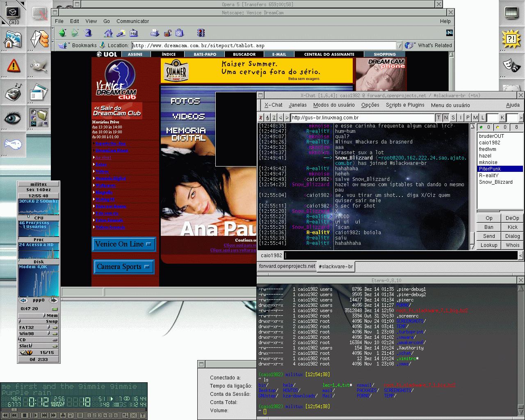Go to previous track in player
The width and height of the screenshot is (525, 420).
pos(14,415)
